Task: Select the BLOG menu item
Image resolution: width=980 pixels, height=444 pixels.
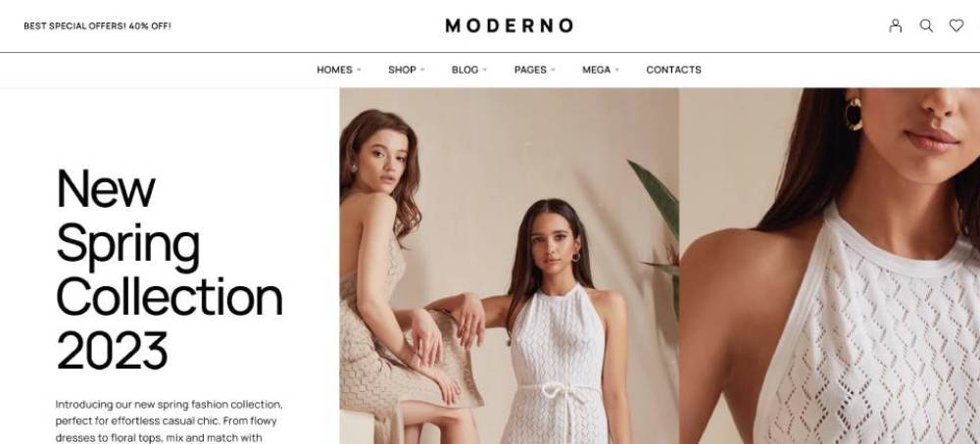Action: click(x=465, y=70)
